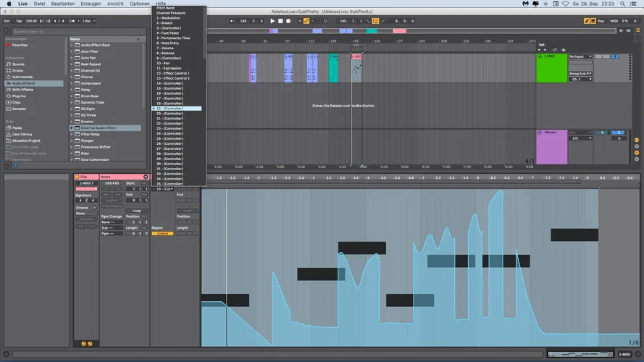This screenshot has width=644, height=362.
Task: Open the Packs location in browser
Action: (17, 128)
